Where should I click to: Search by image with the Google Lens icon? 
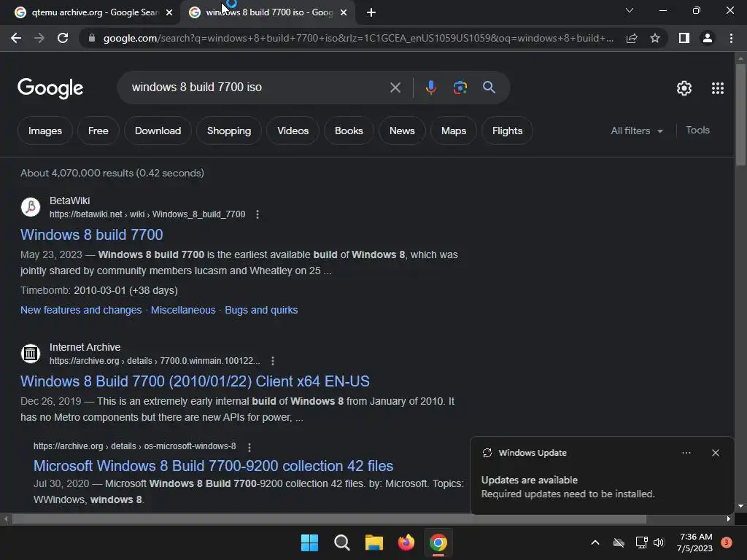pos(460,87)
